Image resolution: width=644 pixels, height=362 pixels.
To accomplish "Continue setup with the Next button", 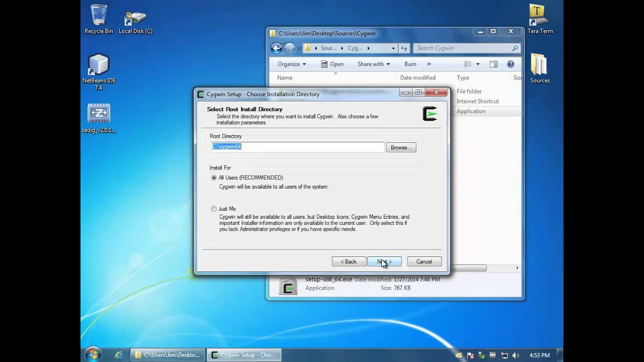I will click(x=384, y=261).
